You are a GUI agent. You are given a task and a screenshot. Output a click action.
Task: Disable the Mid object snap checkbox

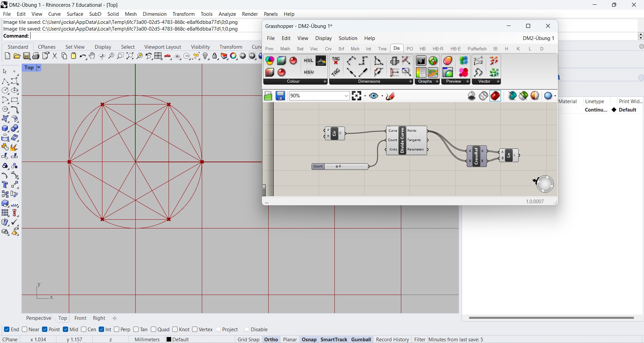pyautogui.click(x=66, y=330)
